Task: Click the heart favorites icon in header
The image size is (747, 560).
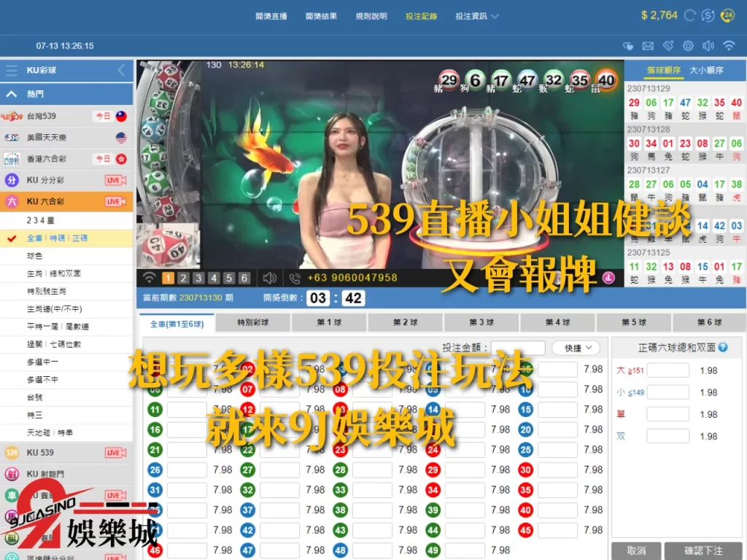Action: [x=628, y=46]
